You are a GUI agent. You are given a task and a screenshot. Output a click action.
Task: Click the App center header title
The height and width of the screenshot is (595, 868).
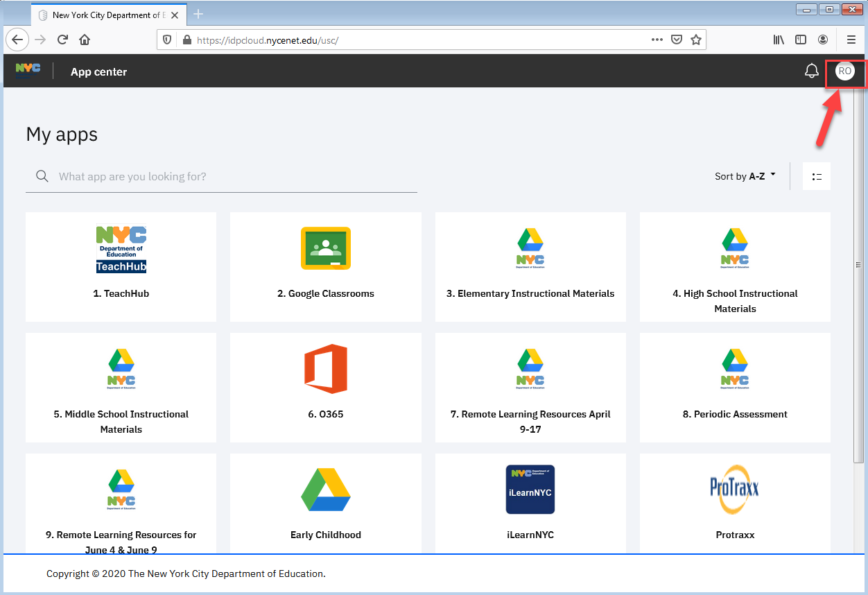tap(99, 71)
